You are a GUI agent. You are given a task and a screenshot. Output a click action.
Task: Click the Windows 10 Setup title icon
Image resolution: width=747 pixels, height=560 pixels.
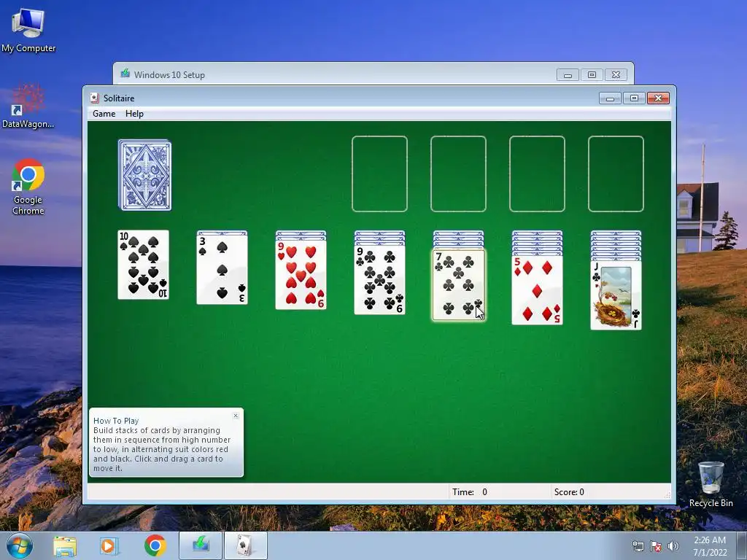tap(125, 74)
